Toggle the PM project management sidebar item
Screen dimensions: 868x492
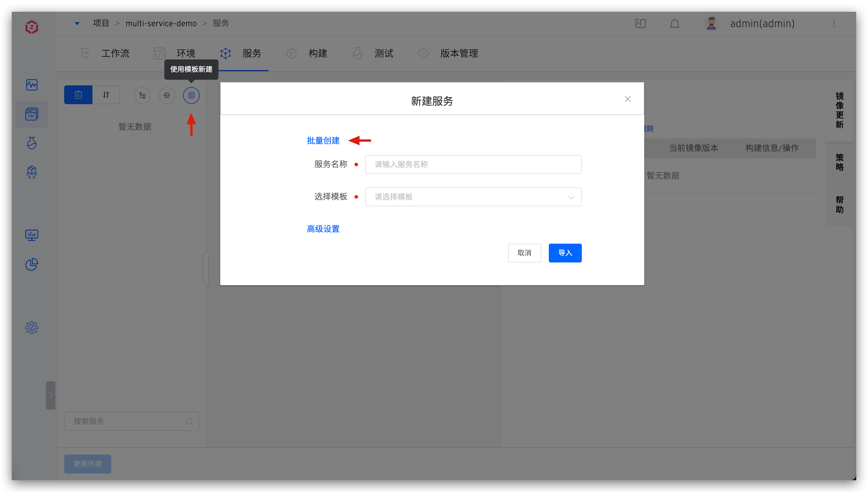pos(32,114)
